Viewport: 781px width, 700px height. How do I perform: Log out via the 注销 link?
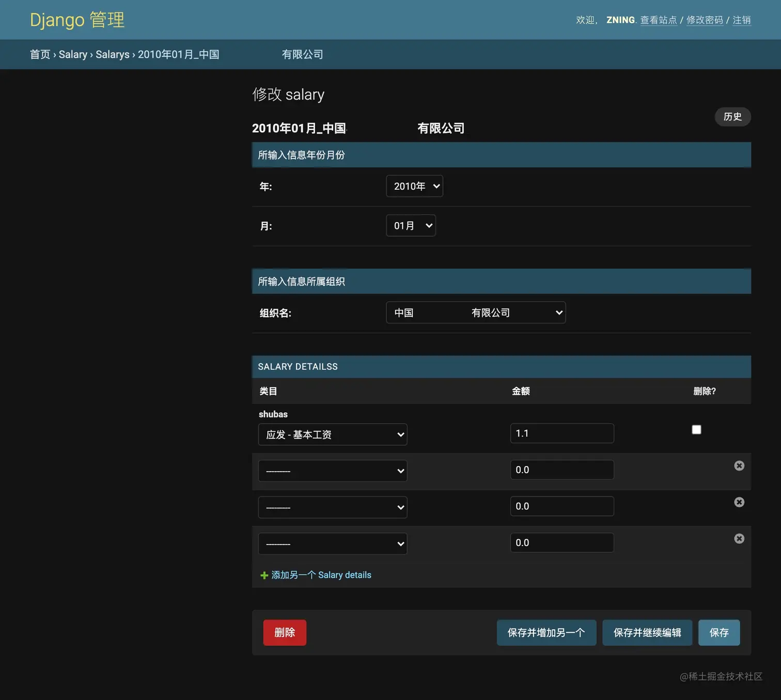(742, 20)
